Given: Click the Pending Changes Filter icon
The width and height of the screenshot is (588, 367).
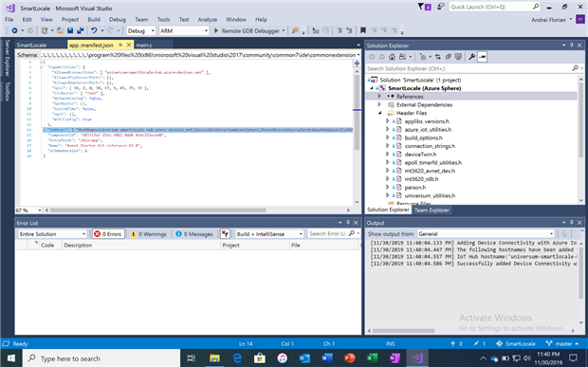Looking at the screenshot, I should tap(423, 57).
